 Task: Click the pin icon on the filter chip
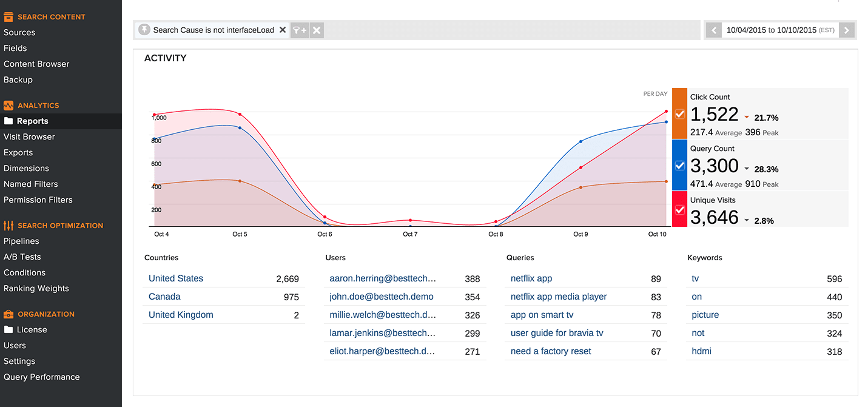point(144,29)
